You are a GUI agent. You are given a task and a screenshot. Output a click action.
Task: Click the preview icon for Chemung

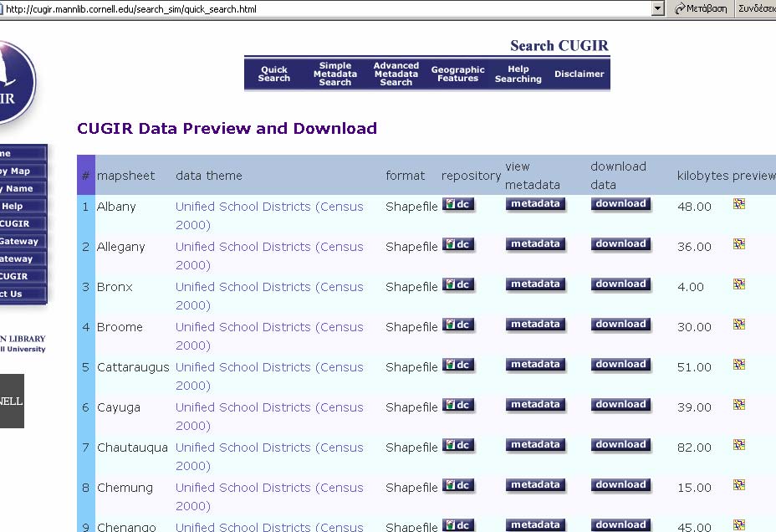pyautogui.click(x=739, y=484)
